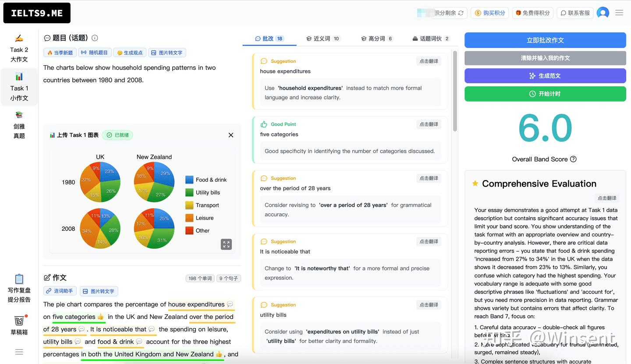
Task: Click the 生成范文 button
Action: coord(545,76)
